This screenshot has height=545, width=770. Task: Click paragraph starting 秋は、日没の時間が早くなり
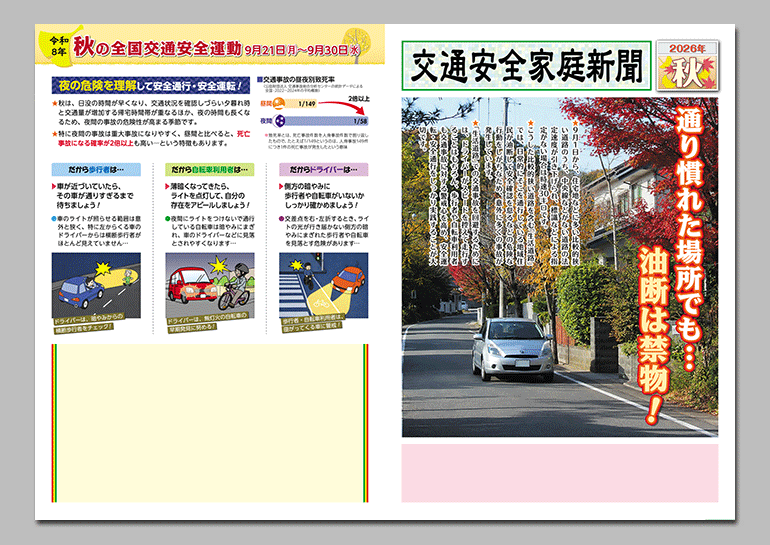151,113
